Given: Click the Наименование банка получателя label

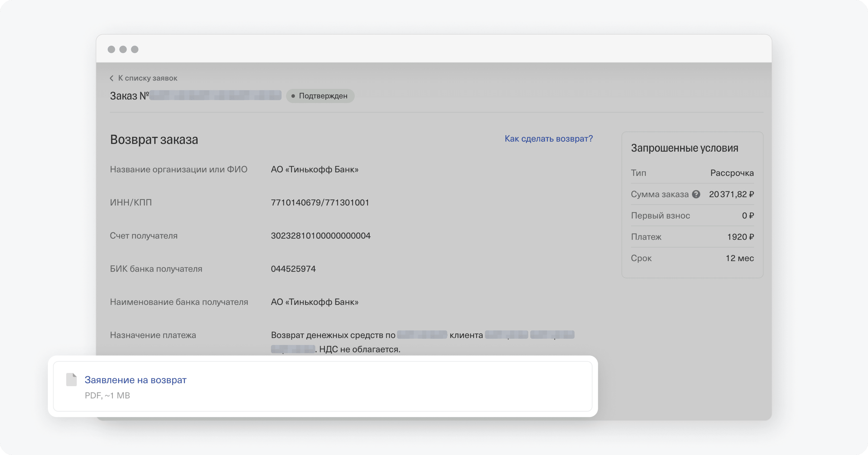Looking at the screenshot, I should point(179,302).
